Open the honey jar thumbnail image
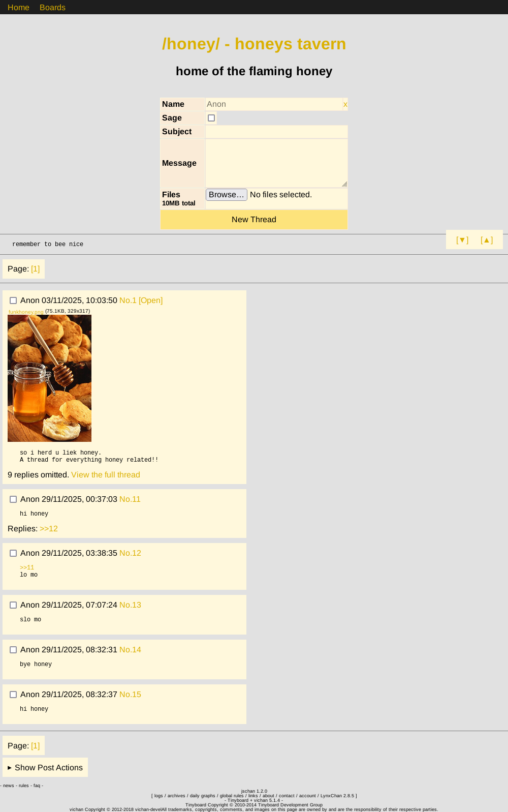Image resolution: width=508 pixels, height=812 pixels. coord(49,378)
